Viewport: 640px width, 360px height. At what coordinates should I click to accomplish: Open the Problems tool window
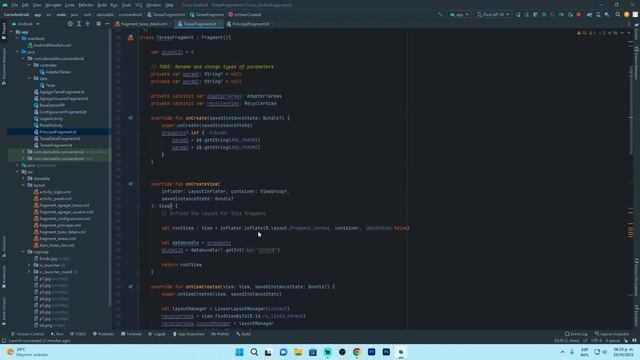[x=104, y=334]
